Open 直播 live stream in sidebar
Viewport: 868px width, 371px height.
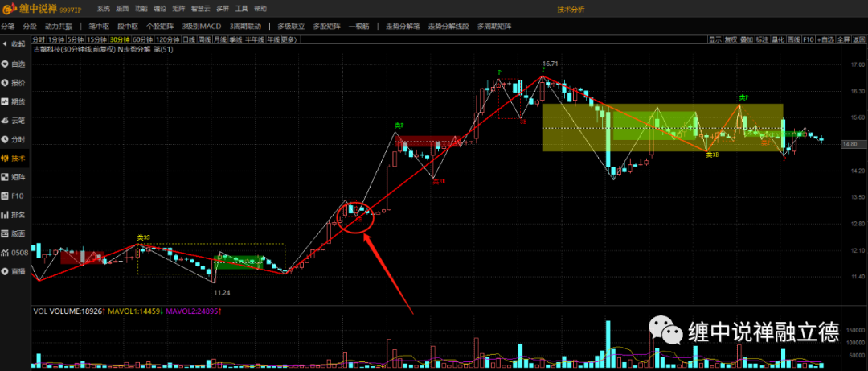[x=14, y=271]
